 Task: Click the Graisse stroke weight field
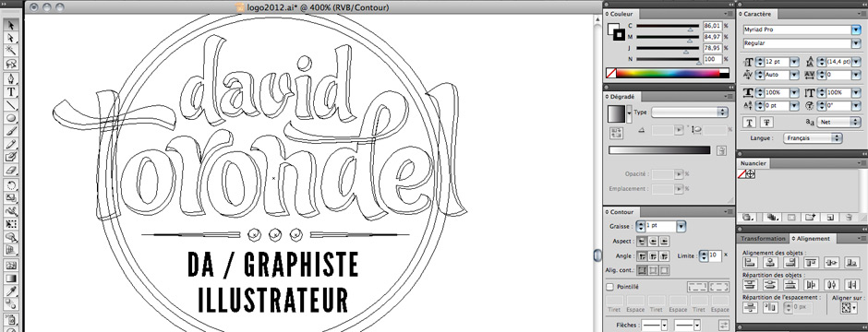click(x=661, y=226)
